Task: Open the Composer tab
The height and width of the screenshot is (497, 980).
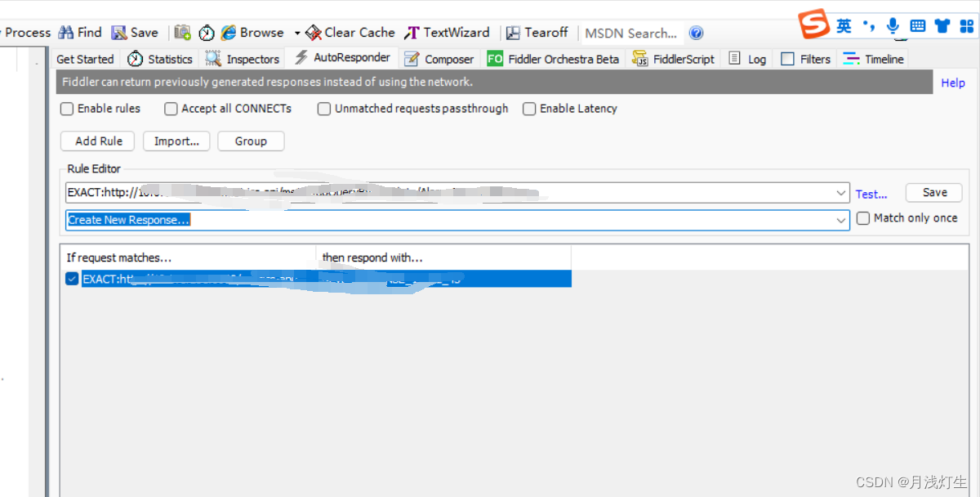Action: (439, 59)
